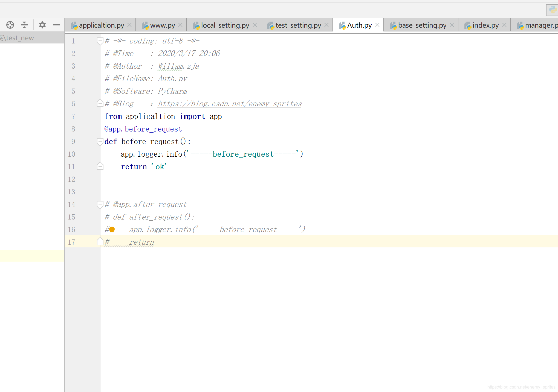Close the Auth.py tab
This screenshot has width=558, height=392.
377,25
